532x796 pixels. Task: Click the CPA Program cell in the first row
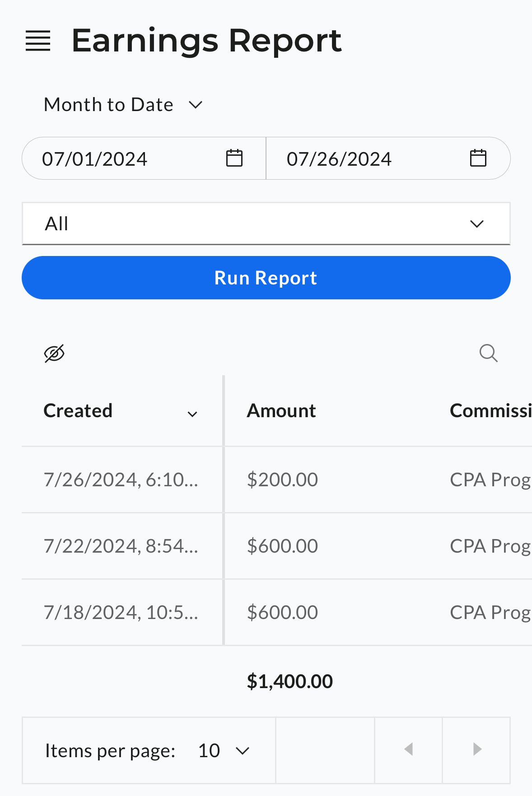click(490, 479)
